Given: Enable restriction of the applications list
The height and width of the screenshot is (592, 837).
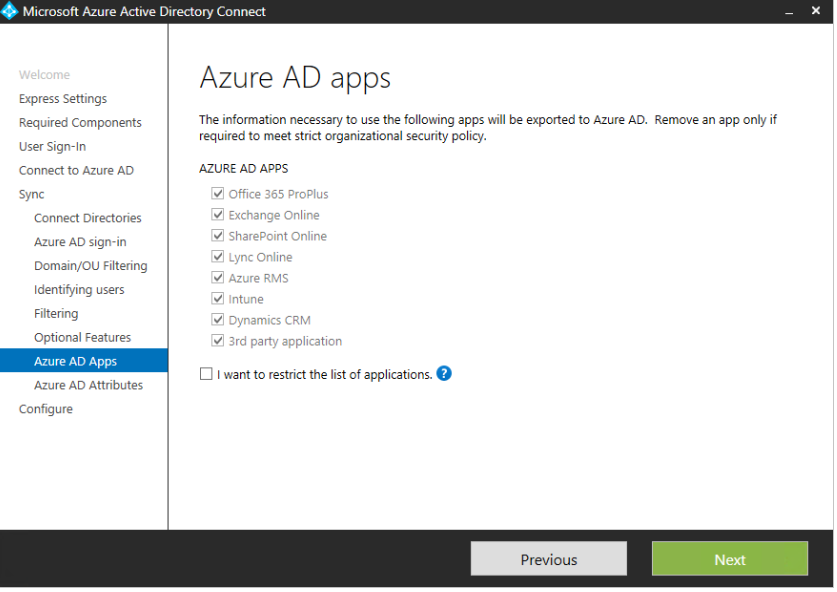Looking at the screenshot, I should coord(206,374).
